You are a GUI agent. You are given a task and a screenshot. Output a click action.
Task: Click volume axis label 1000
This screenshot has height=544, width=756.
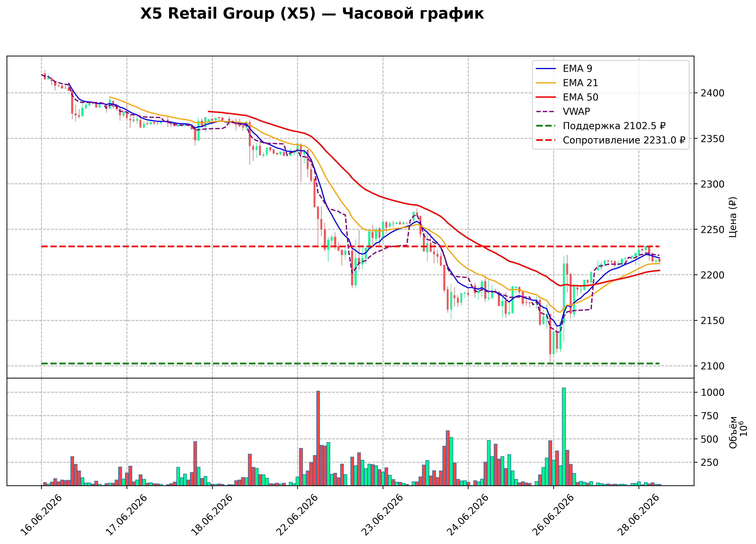point(713,393)
